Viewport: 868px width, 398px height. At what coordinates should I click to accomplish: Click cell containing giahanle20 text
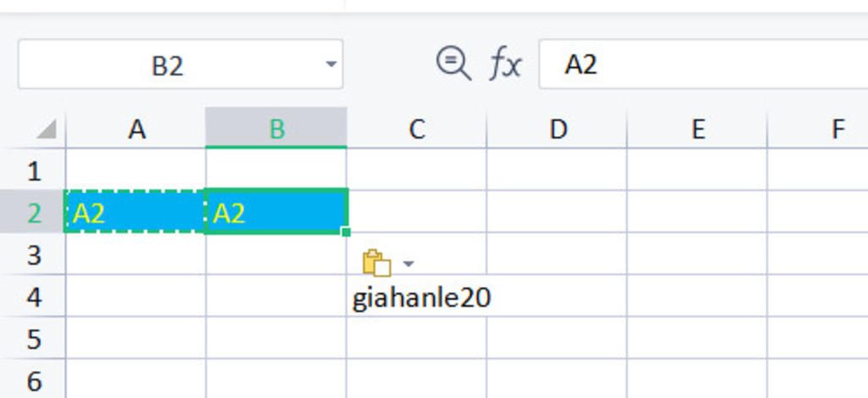click(417, 296)
